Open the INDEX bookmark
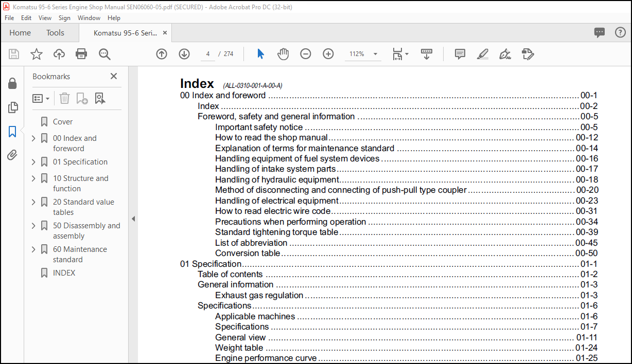The height and width of the screenshot is (364, 632). [64, 273]
